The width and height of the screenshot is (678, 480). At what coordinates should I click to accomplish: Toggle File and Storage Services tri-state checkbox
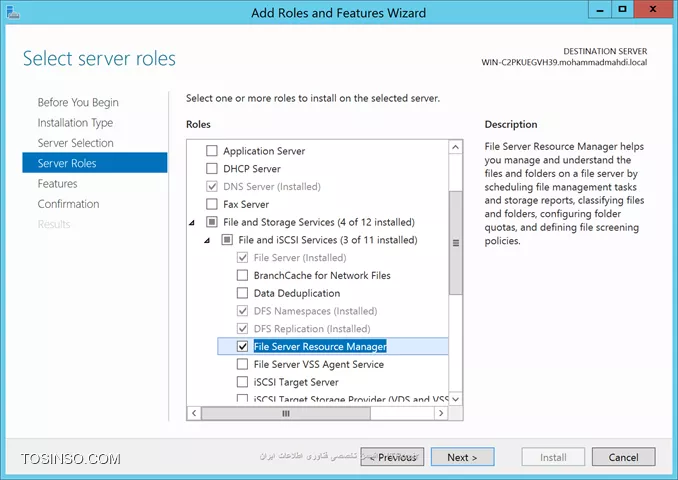click(x=212, y=222)
